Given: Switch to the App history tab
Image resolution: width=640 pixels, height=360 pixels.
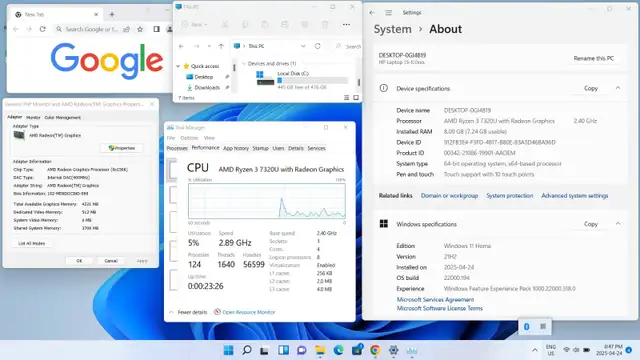Looking at the screenshot, I should (x=236, y=148).
